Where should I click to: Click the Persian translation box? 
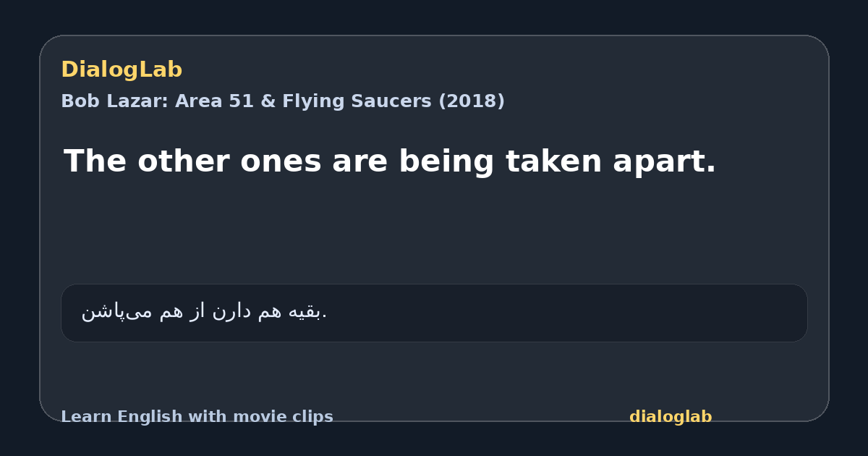434,313
